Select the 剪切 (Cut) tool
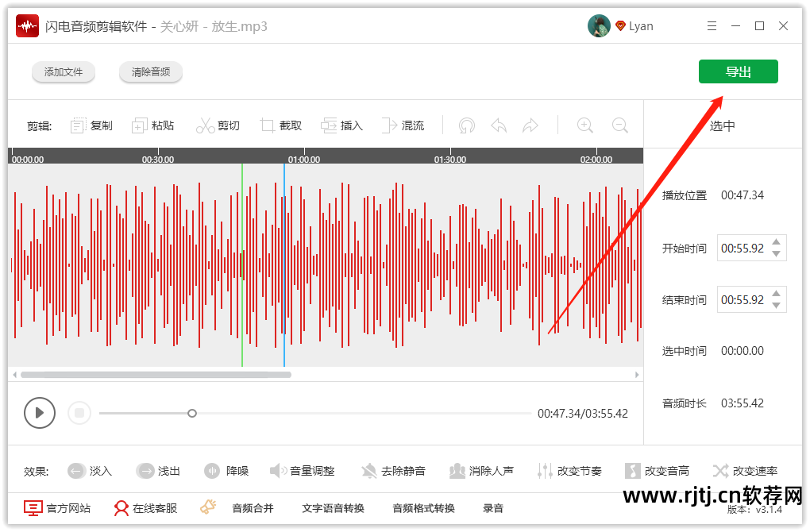Viewport: 810px width, 532px height. [x=218, y=125]
